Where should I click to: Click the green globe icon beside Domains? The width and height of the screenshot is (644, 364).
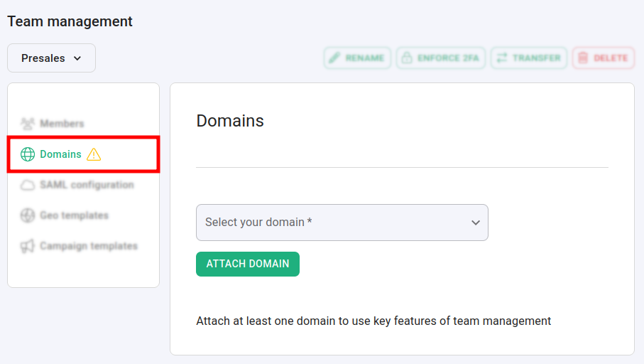click(x=28, y=154)
